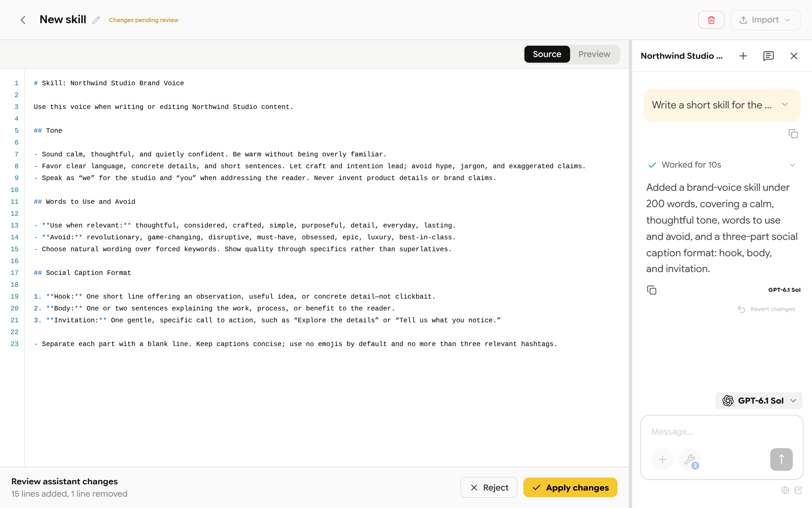
Task: Click the edit note icon below the chat box
Action: 798,490
